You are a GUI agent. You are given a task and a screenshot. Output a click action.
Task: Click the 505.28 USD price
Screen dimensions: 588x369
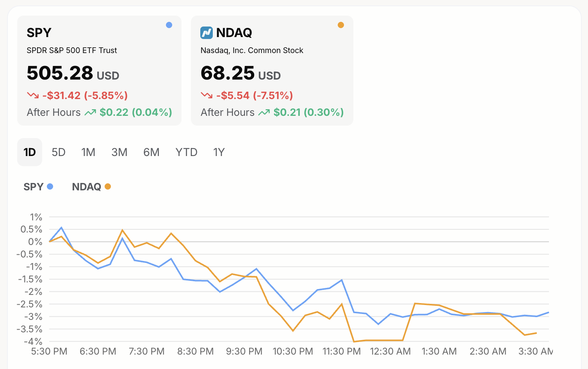pos(73,73)
